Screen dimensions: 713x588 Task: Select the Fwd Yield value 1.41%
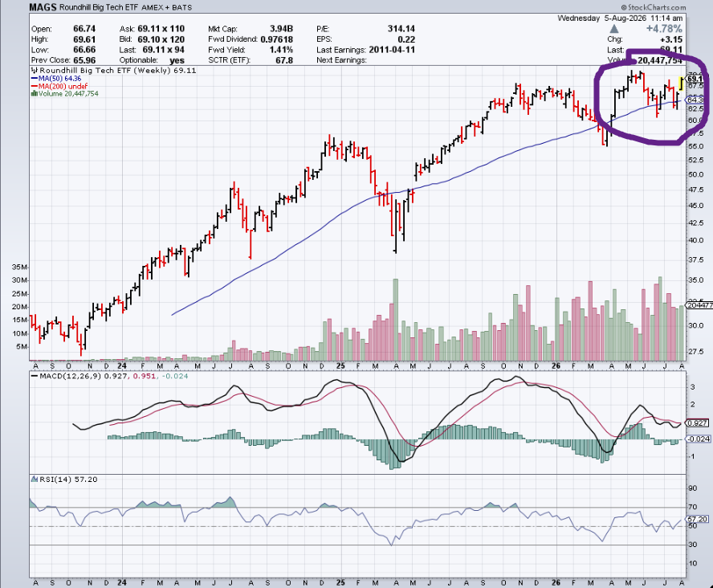(x=280, y=50)
